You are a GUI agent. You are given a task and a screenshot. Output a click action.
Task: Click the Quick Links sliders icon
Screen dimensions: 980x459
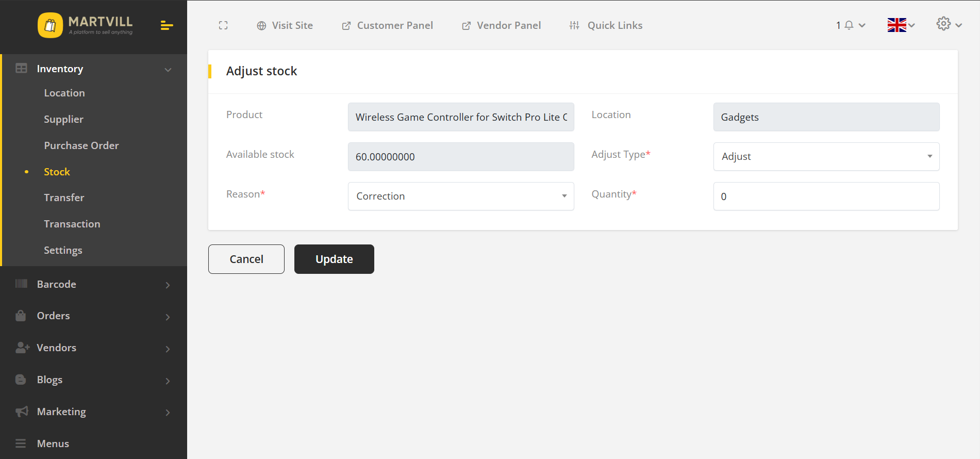574,25
